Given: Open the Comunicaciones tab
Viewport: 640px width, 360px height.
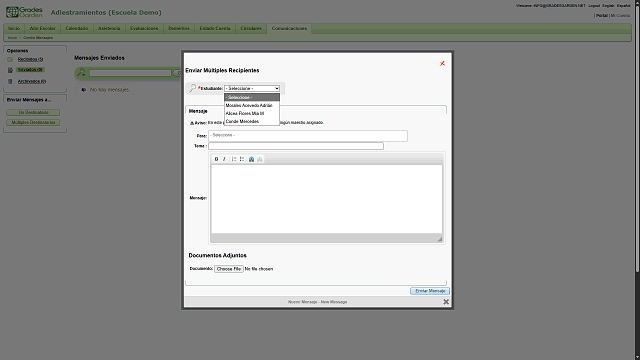Looking at the screenshot, I should point(289,29).
